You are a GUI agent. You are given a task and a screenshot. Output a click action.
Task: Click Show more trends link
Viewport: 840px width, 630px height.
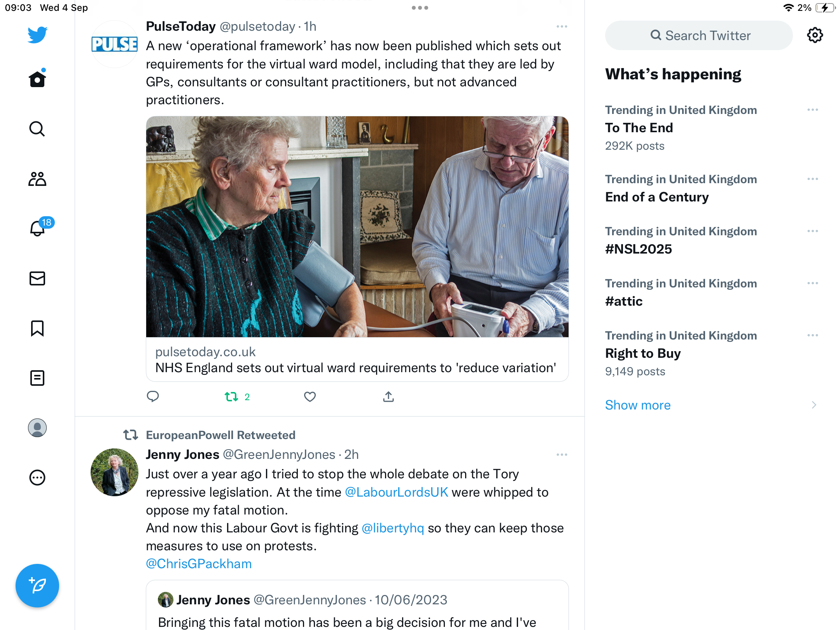(x=638, y=405)
